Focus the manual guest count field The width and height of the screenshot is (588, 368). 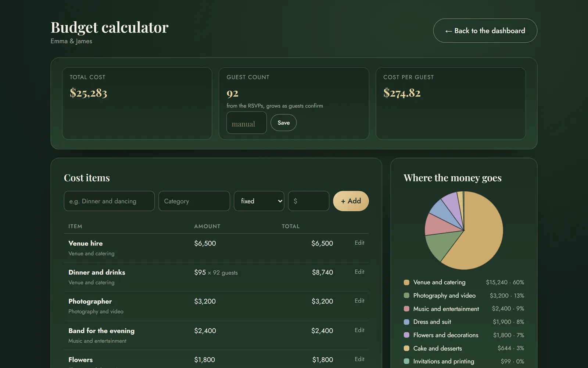point(247,123)
